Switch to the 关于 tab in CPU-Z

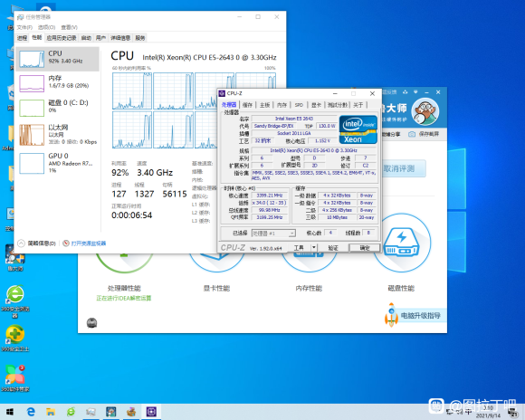coord(358,105)
